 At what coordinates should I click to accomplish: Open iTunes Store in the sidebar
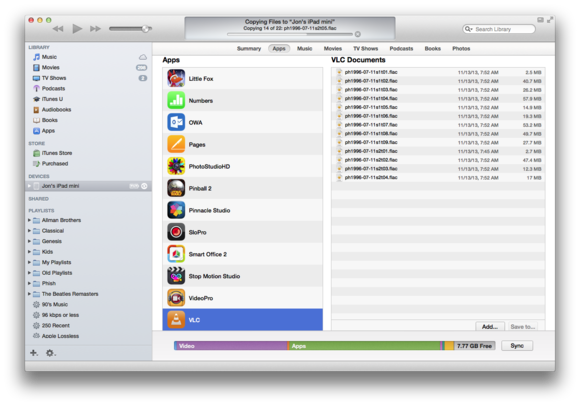(57, 153)
